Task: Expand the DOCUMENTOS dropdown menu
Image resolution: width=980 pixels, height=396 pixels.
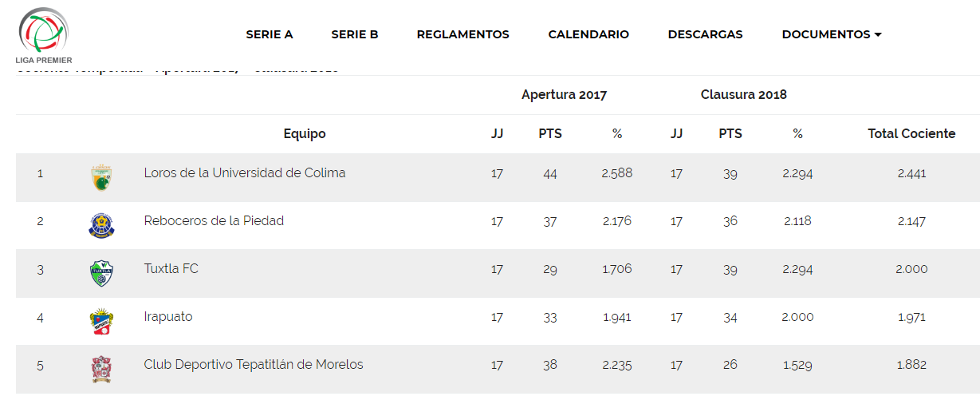Action: pos(832,34)
